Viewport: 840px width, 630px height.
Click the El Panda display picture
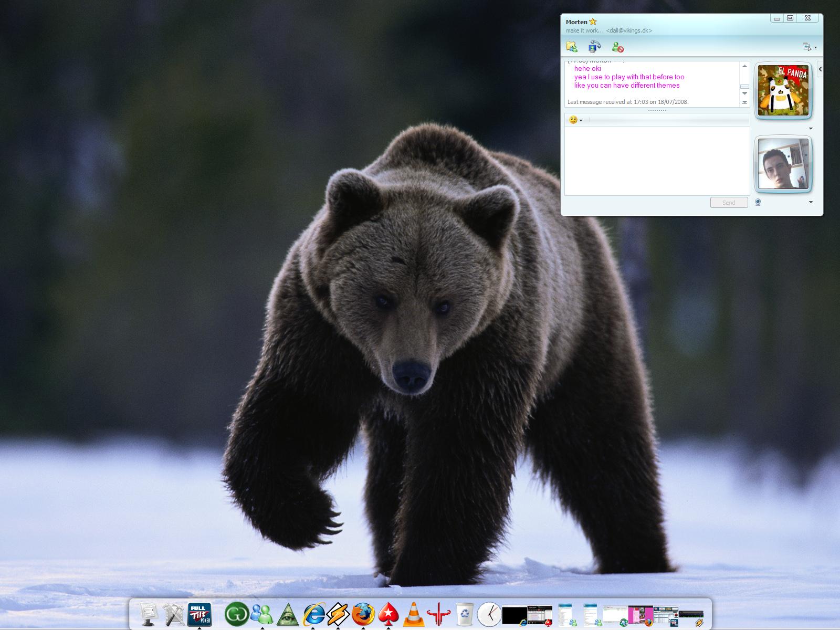[x=783, y=90]
